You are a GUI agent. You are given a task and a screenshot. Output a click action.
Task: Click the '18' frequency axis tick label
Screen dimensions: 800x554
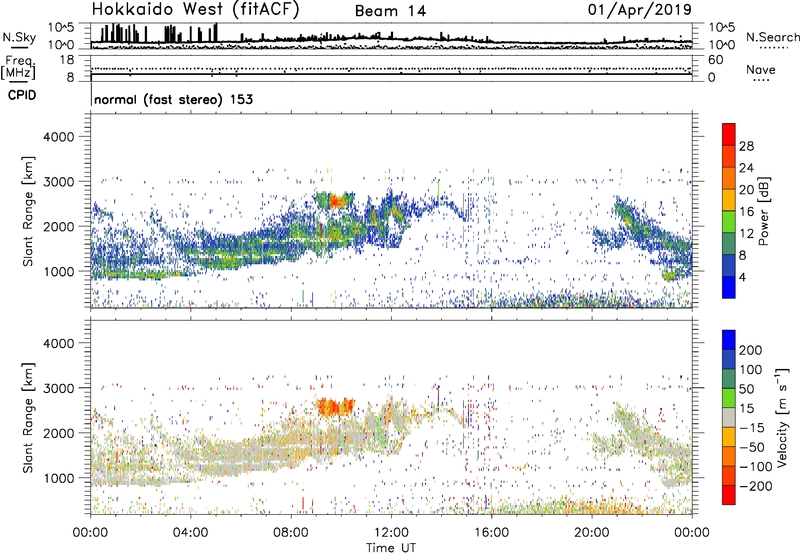pos(67,60)
